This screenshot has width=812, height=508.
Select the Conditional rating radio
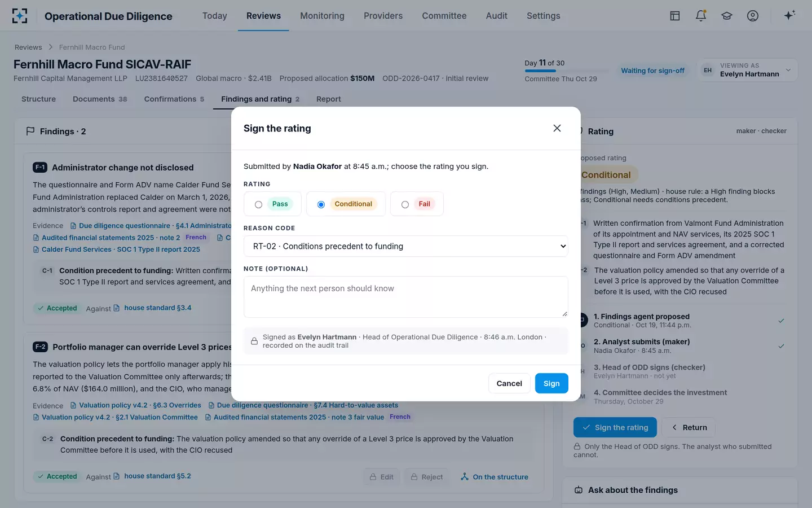321,204
